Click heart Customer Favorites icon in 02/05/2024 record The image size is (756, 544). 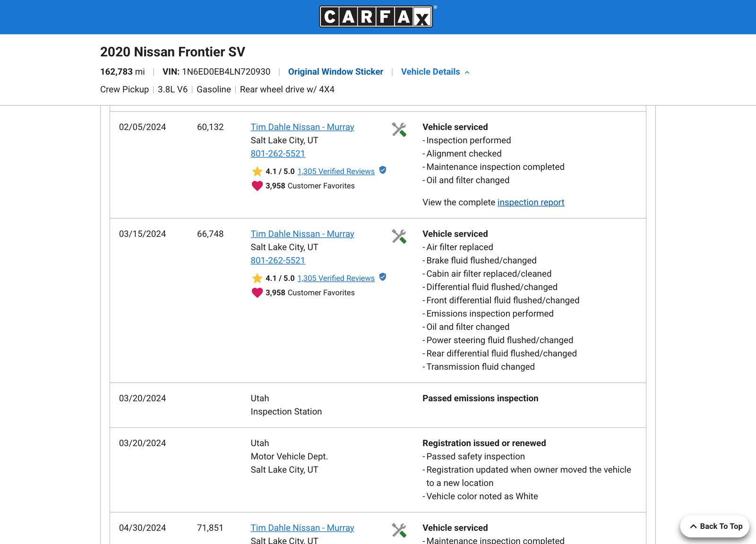pyautogui.click(x=257, y=186)
